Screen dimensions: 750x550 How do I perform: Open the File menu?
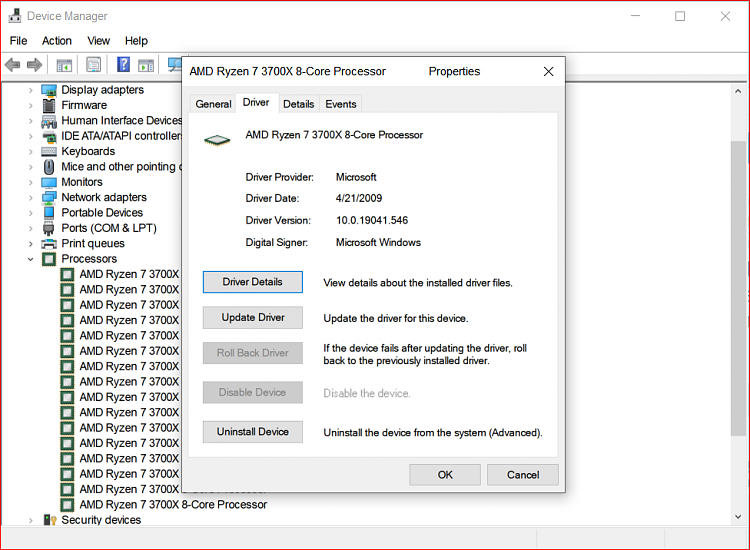coord(19,41)
